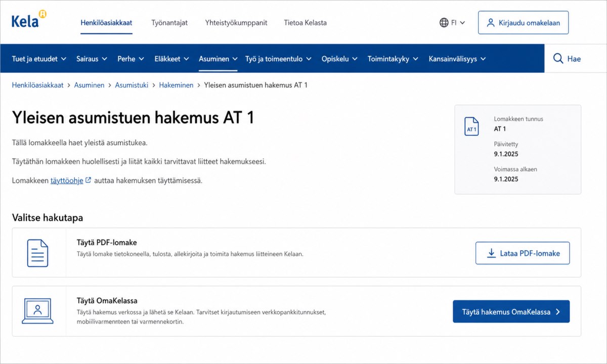
Task: Click the user icon in Kirjaudu omakelaan
Action: click(490, 23)
